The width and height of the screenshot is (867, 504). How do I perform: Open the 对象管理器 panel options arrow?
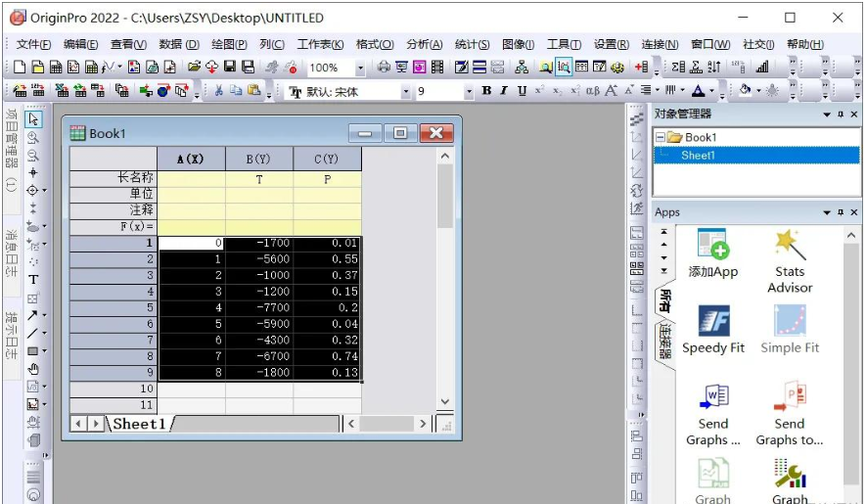pyautogui.click(x=827, y=115)
